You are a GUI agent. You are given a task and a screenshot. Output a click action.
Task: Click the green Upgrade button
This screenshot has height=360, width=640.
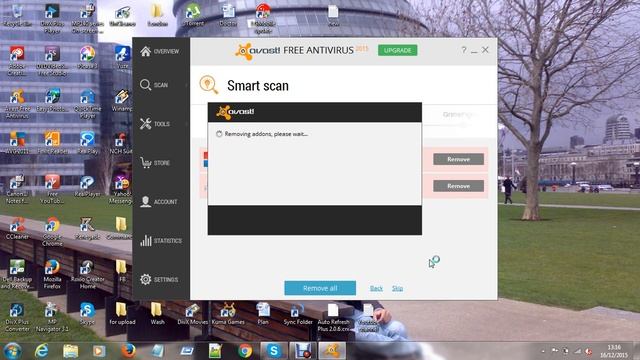[x=398, y=50]
